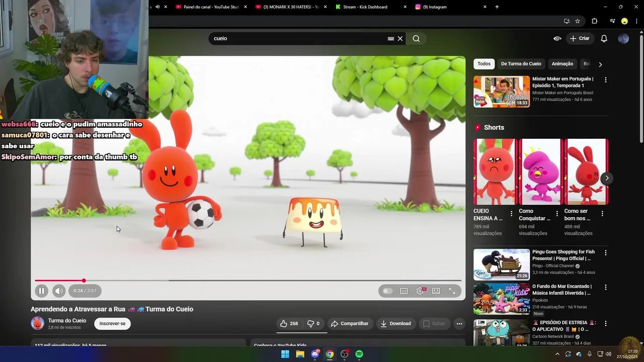
Task: Open the 'Turma do Cueio' channel name link
Action: [x=67, y=320]
